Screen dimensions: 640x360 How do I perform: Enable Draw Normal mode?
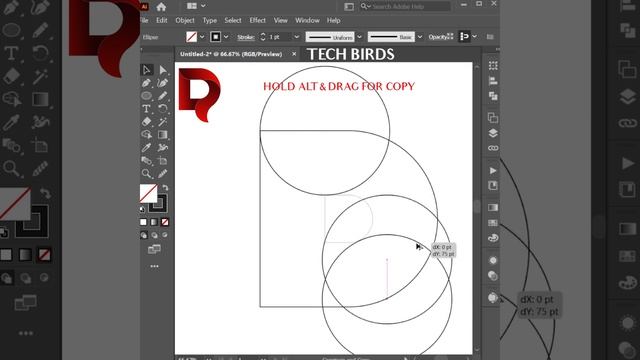(x=144, y=235)
